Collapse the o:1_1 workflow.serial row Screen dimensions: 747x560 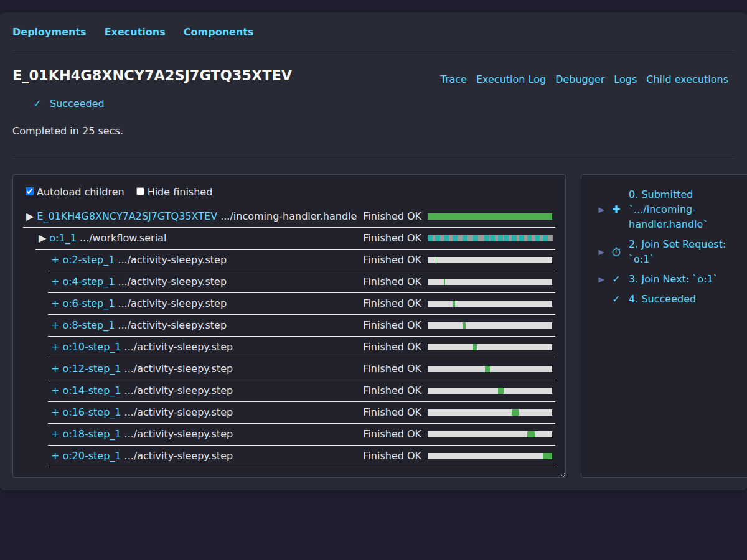[42, 238]
